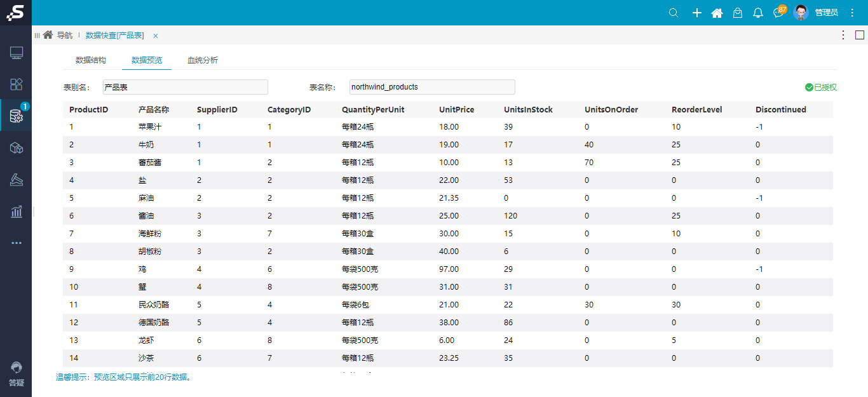Select the 胡椒粉 product cell
The height and width of the screenshot is (397, 868).
(x=150, y=252)
